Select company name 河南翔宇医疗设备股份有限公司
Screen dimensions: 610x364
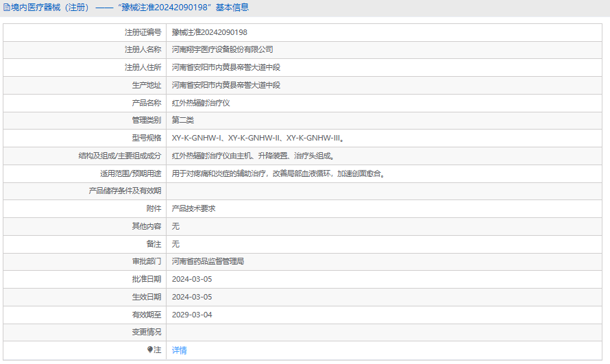pyautogui.click(x=222, y=49)
